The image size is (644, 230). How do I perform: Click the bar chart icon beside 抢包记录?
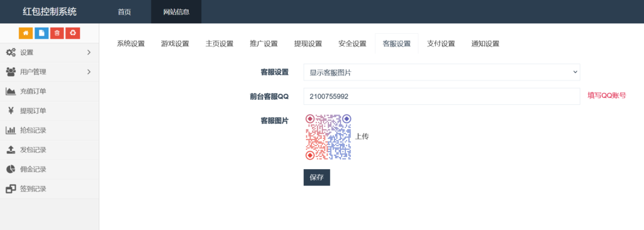11,131
